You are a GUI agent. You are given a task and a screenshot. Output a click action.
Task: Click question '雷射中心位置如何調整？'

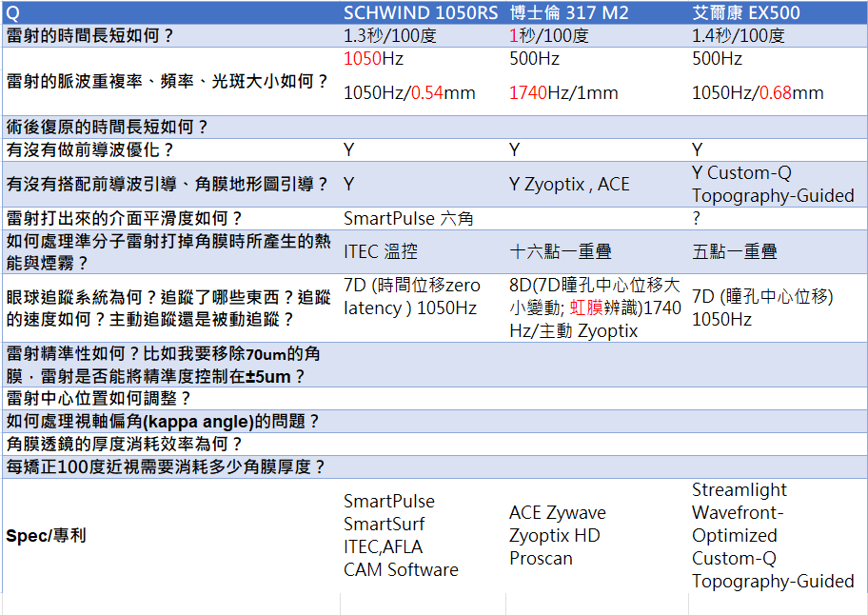[99, 398]
